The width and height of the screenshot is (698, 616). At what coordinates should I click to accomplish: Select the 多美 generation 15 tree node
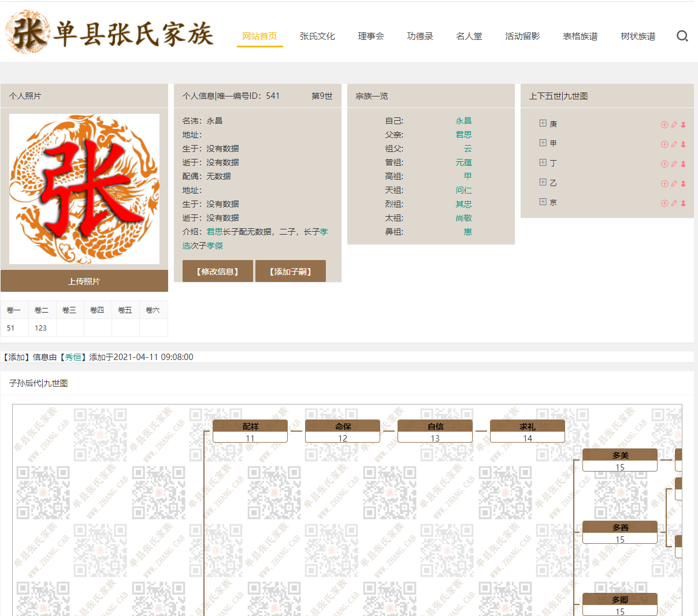click(x=620, y=460)
